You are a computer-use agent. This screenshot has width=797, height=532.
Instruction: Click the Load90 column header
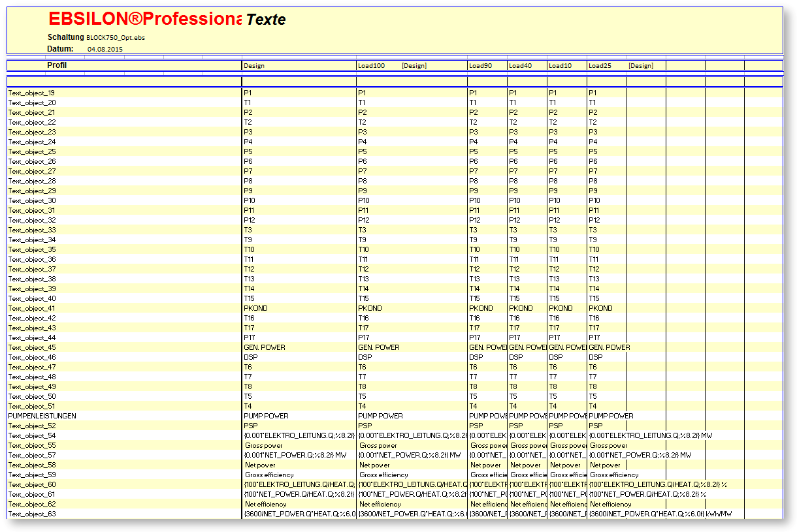click(480, 66)
